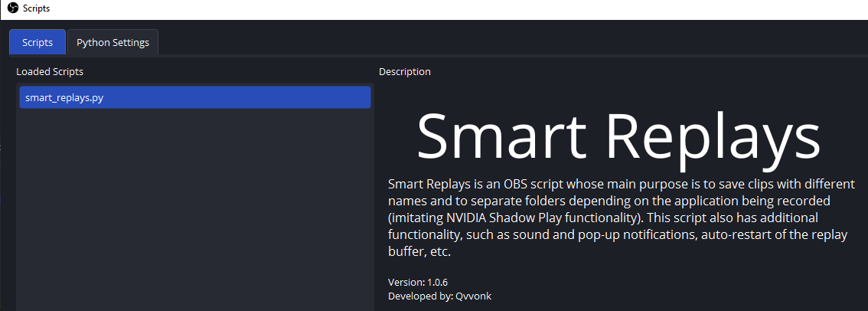This screenshot has height=311, width=868.
Task: Click the 'buffer, etc.' line of the description
Action: click(420, 252)
